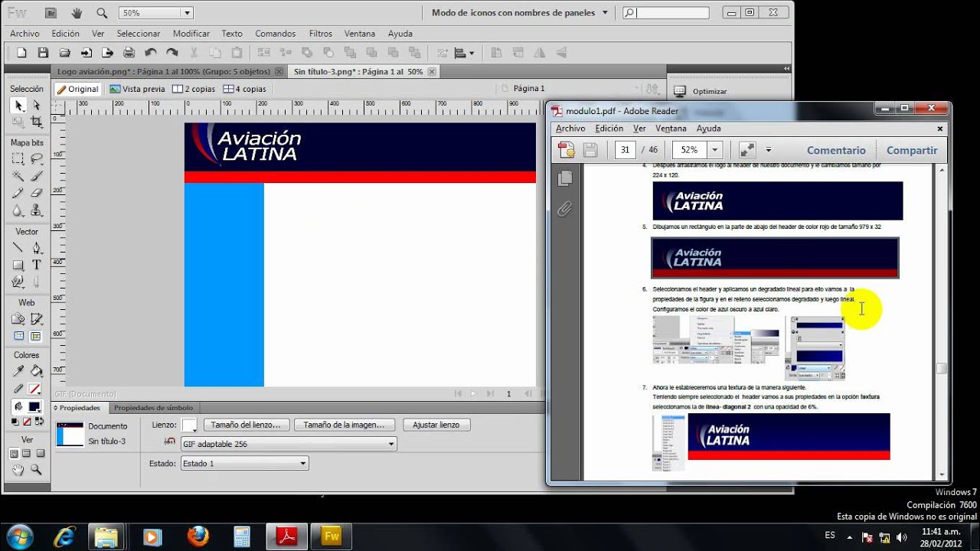Open the attachments paperclip panel in Reader
Image resolution: width=980 pixels, height=551 pixels.
click(x=565, y=209)
